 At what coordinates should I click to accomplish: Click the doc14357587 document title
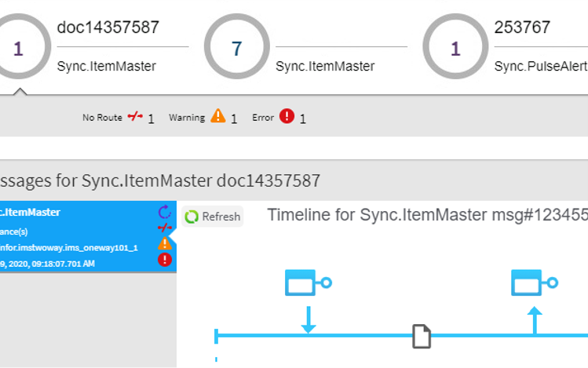tap(108, 27)
